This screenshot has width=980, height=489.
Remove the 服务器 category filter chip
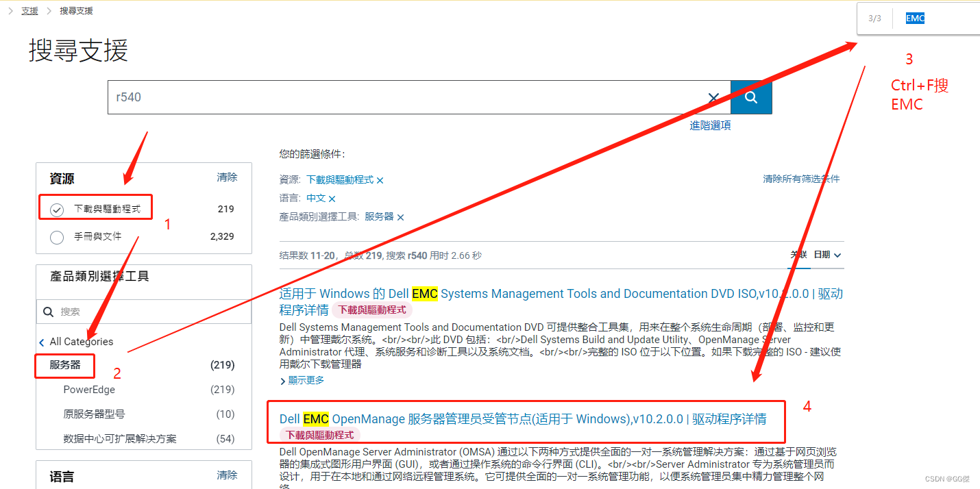coord(401,217)
